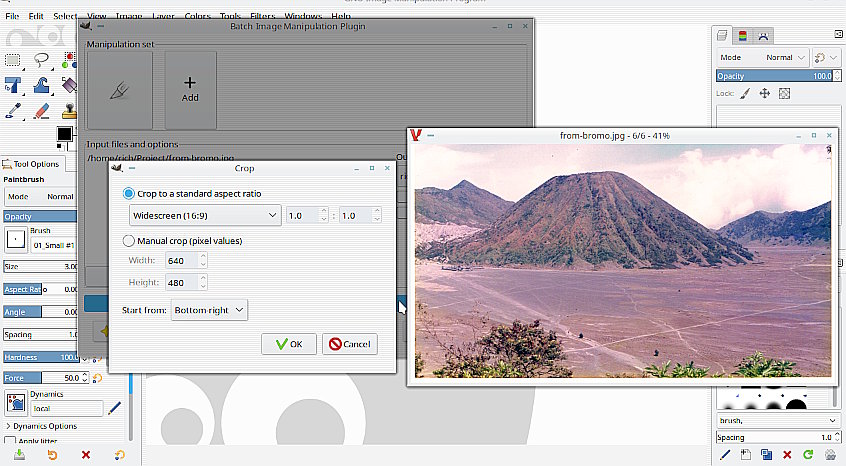Image resolution: width=846 pixels, height=466 pixels.
Task: Delete tool preset red X icon
Action: click(x=85, y=455)
